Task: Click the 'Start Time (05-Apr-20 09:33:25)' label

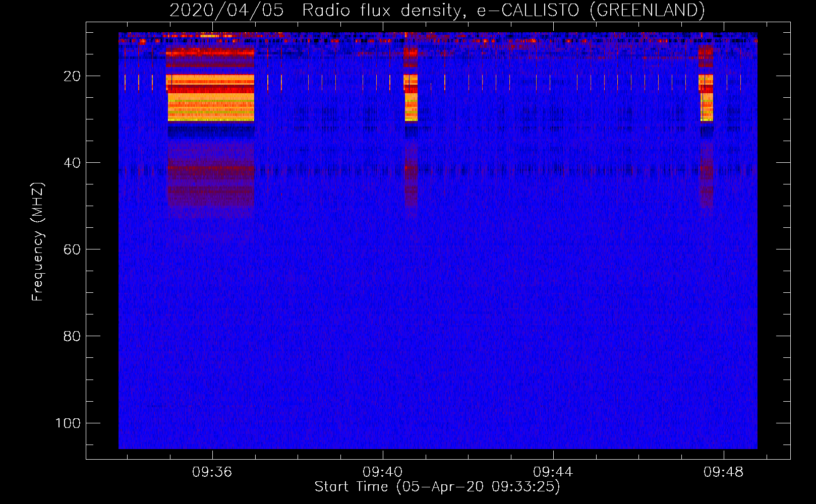Action: (437, 487)
